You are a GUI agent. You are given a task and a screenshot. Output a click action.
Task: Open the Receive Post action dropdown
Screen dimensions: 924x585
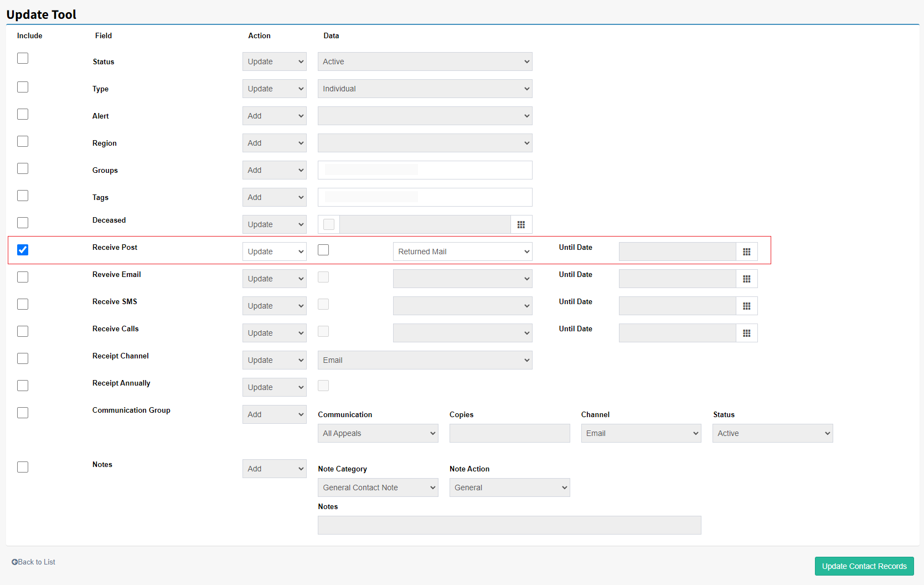275,252
